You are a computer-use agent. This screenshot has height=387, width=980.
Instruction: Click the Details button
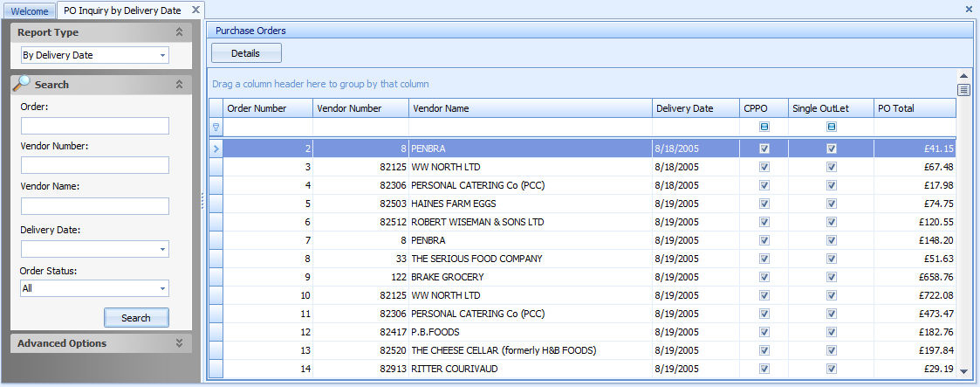246,53
